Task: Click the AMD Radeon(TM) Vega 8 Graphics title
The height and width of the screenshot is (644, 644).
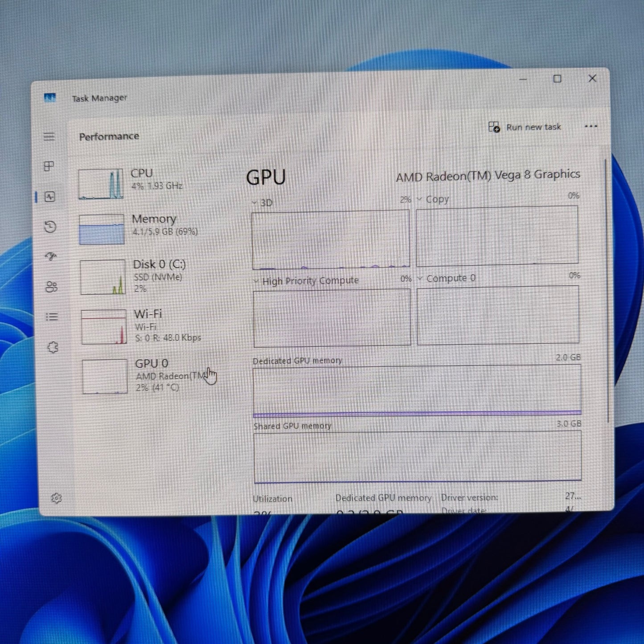Action: (x=488, y=176)
